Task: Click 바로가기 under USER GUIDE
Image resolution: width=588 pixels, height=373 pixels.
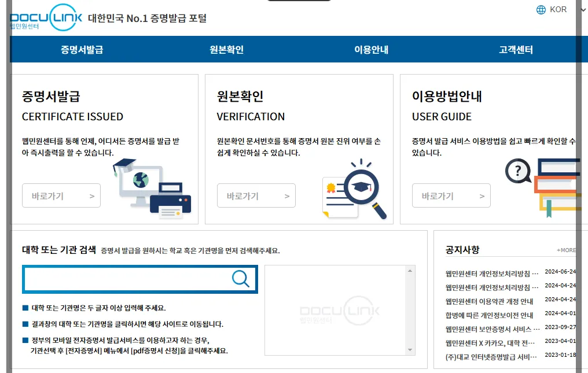Action: coord(451,195)
